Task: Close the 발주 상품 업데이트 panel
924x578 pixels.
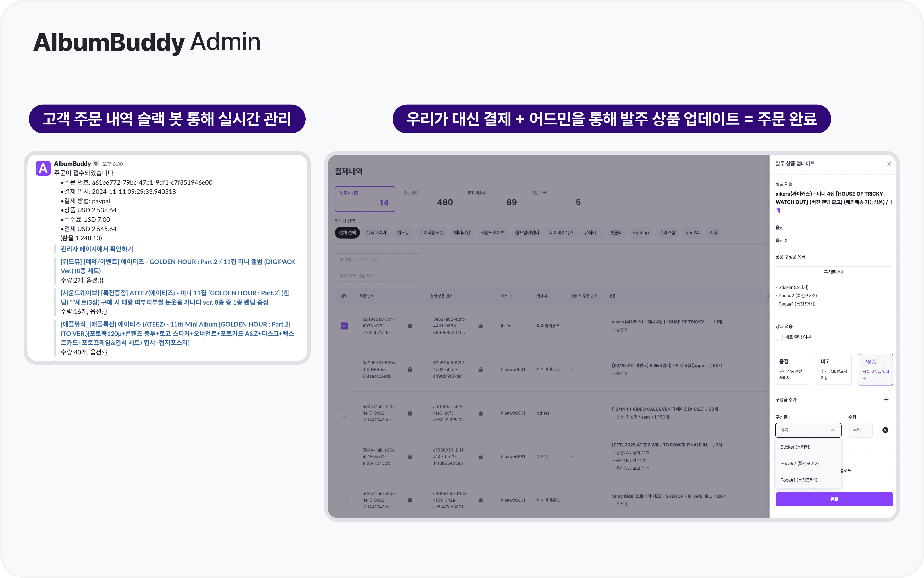Action: tap(889, 164)
